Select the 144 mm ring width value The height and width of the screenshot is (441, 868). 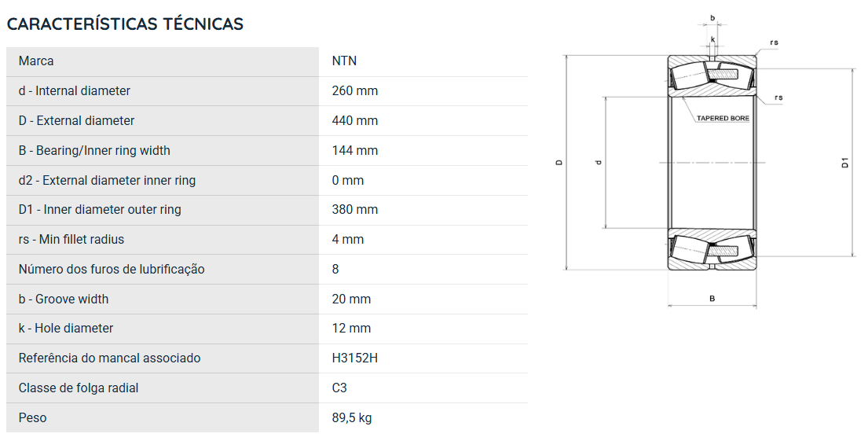click(355, 151)
